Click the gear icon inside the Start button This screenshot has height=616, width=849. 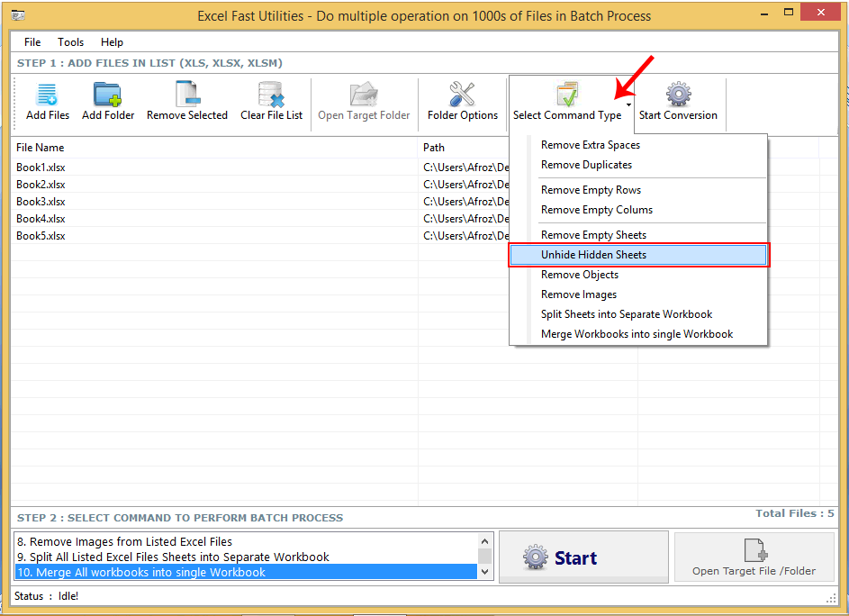coord(536,557)
